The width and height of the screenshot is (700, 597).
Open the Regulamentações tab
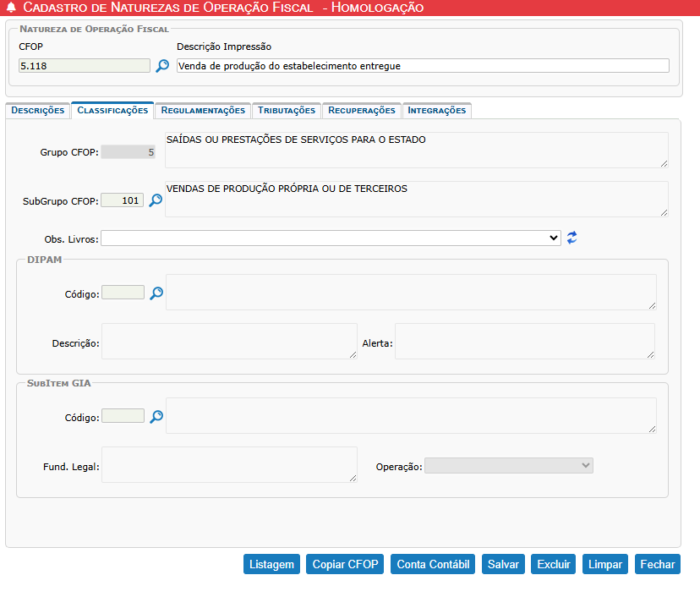203,110
